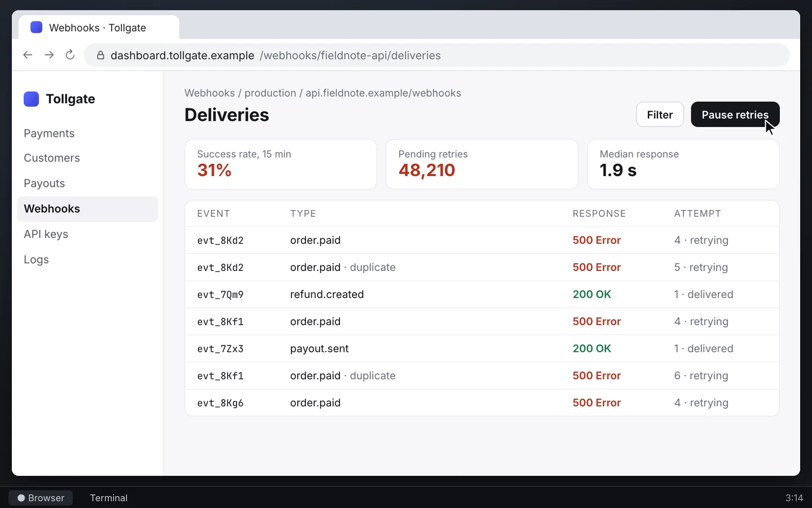Click the ATTEMPT column header
This screenshot has height=508, width=812.
click(x=698, y=213)
